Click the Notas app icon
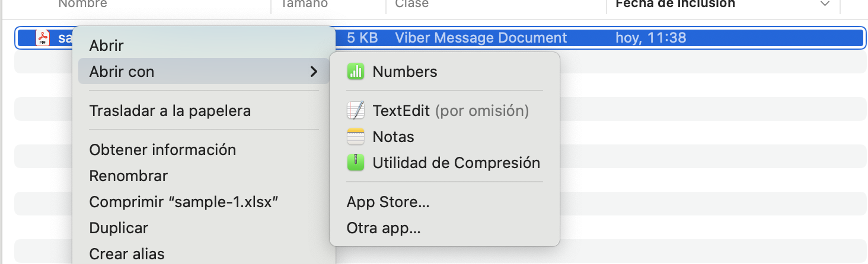Viewport: 868px width, 264px height. click(x=355, y=137)
